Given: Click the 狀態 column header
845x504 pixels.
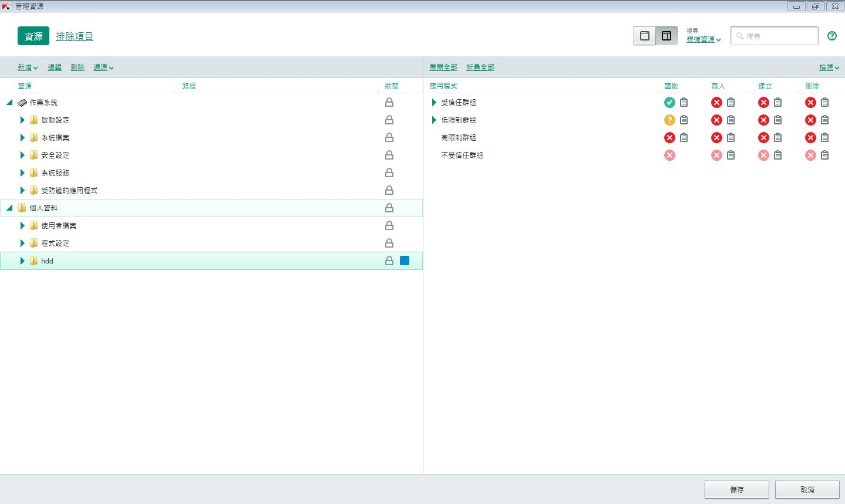Looking at the screenshot, I should click(x=392, y=86).
